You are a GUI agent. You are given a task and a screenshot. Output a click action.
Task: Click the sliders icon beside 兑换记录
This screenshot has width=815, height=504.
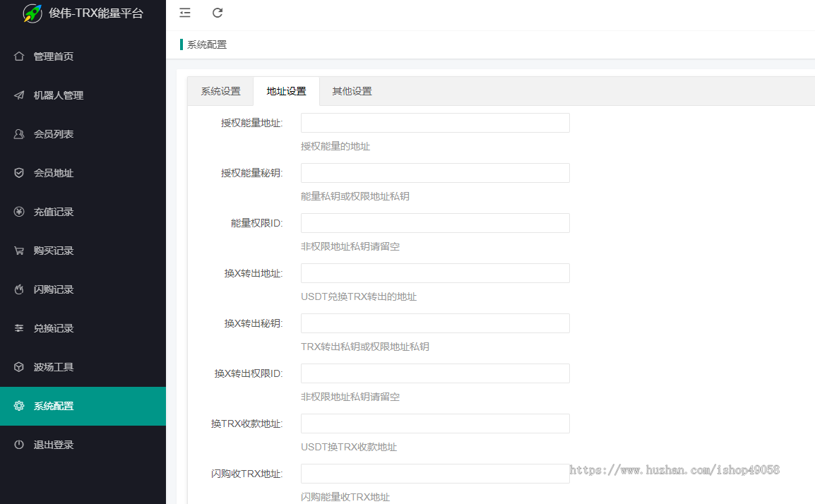click(x=19, y=328)
